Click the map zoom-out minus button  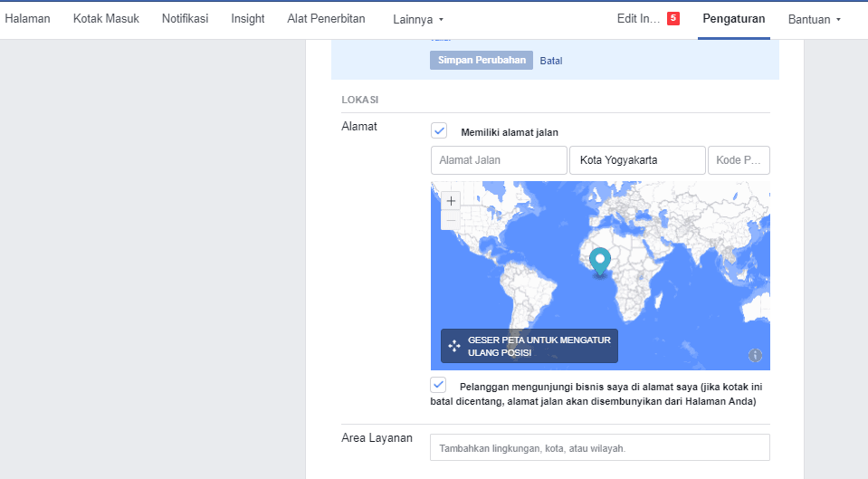[451, 220]
